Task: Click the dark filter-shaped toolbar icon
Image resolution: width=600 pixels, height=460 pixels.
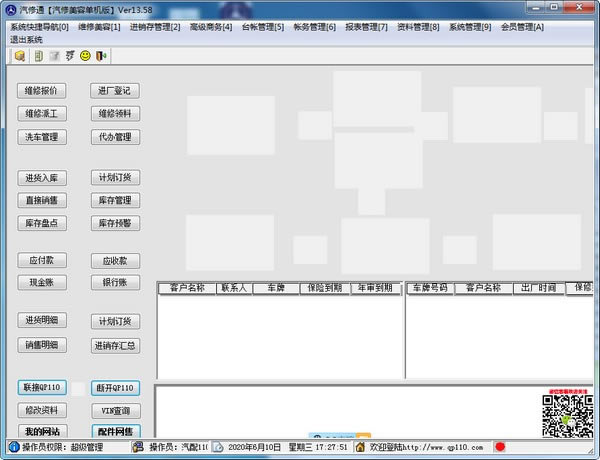Action: click(70, 56)
